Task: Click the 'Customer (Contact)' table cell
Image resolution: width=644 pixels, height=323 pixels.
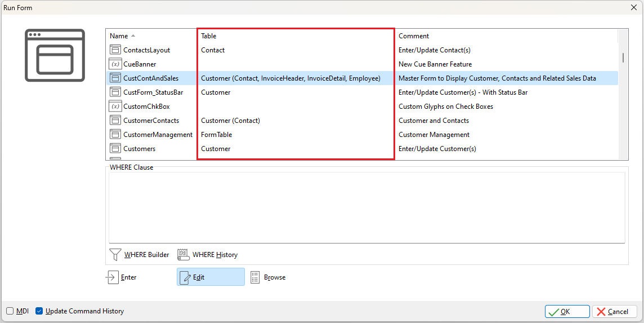Action: [x=230, y=121]
